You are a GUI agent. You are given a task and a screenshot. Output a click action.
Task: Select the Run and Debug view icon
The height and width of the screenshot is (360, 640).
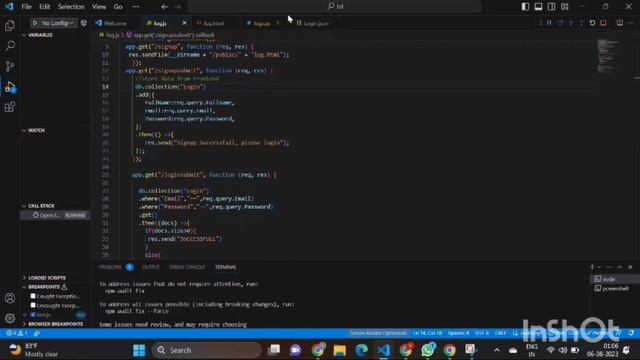pos(10,87)
